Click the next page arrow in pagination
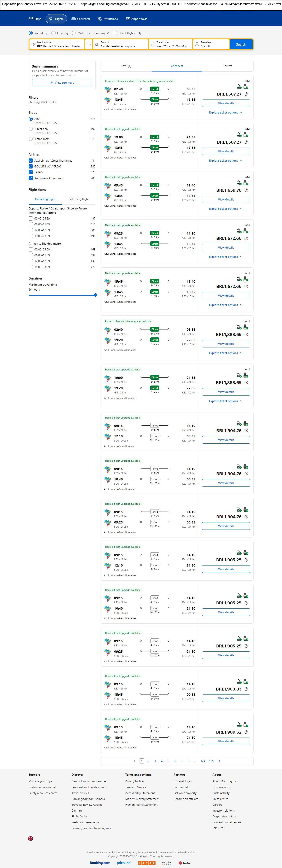 click(219, 761)
